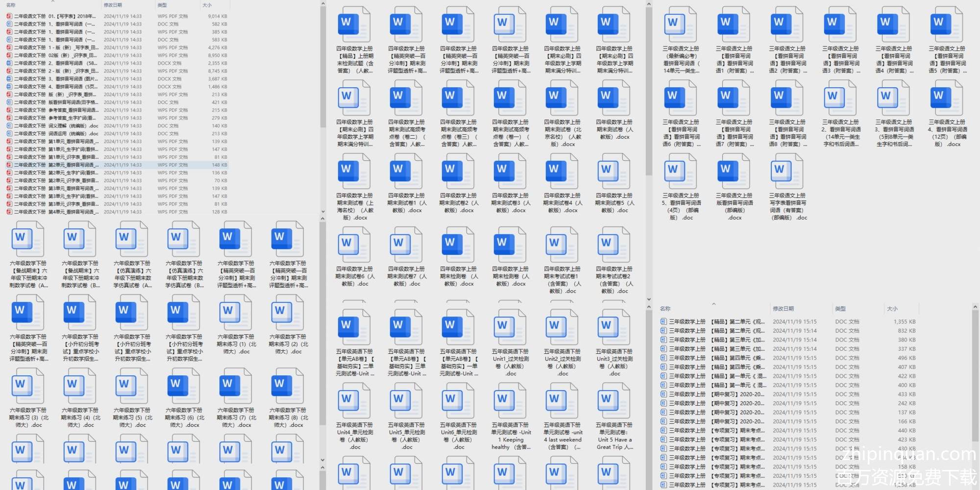
Task: Select 六年级数学下册 期末练习 (8) document icon
Action: 288,386
